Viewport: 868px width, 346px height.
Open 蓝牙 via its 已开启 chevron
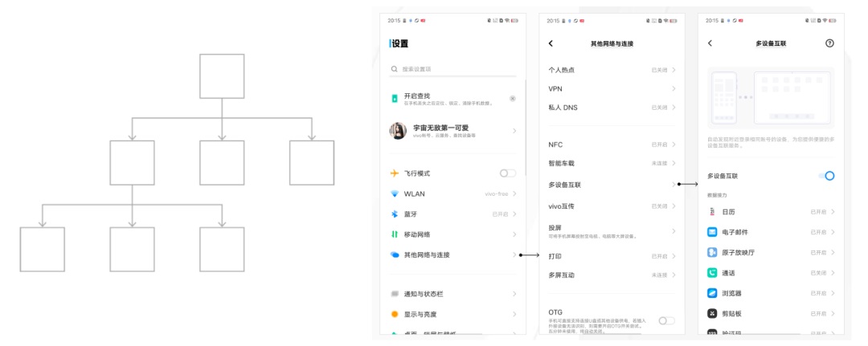click(x=514, y=214)
